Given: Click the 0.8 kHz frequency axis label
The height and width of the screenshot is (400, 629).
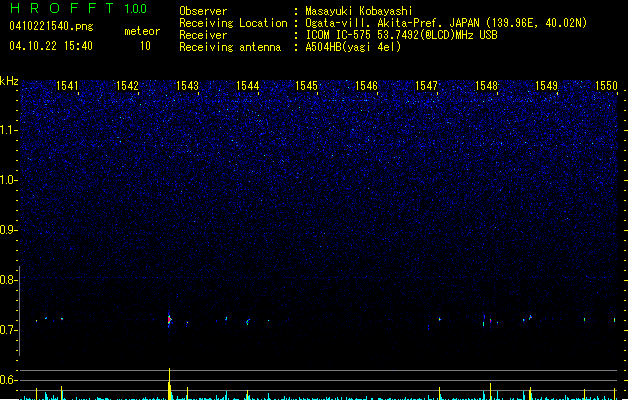Looking at the screenshot, I should [x=8, y=280].
